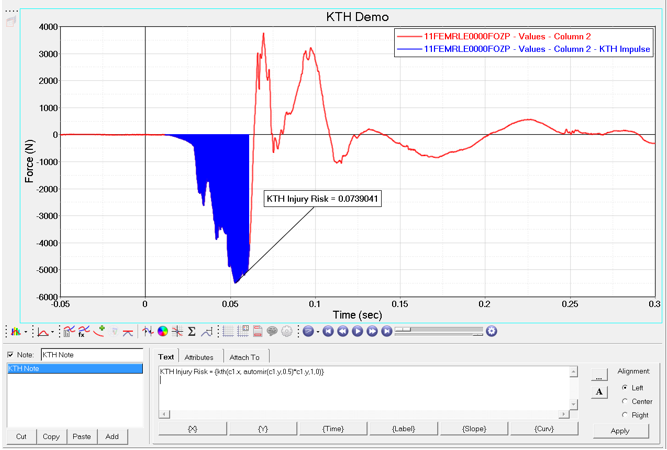667x450 pixels.
Task: Click the dotted grid axes icon
Action: point(228,331)
